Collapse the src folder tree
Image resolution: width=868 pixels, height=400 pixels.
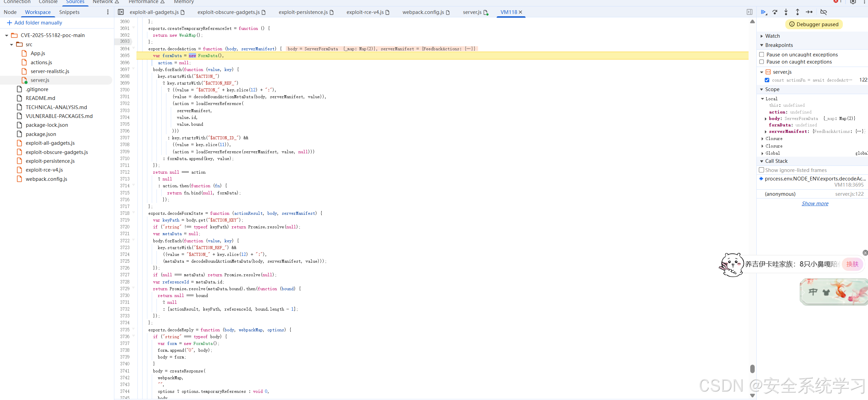12,45
